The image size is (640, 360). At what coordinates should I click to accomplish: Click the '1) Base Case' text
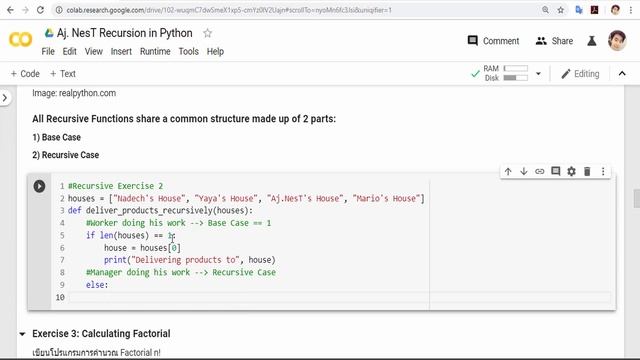pos(56,137)
